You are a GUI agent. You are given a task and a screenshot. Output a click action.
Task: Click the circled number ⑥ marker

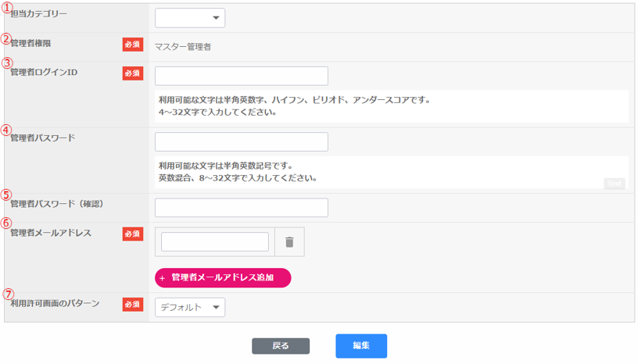click(7, 223)
